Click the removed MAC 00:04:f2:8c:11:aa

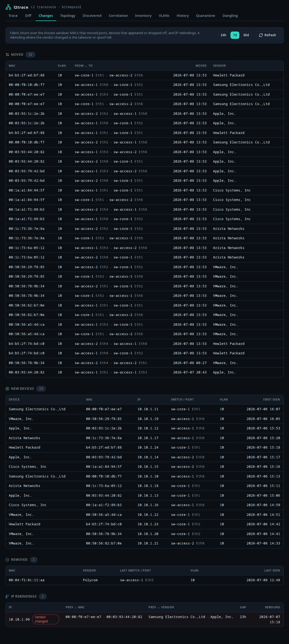27,580
